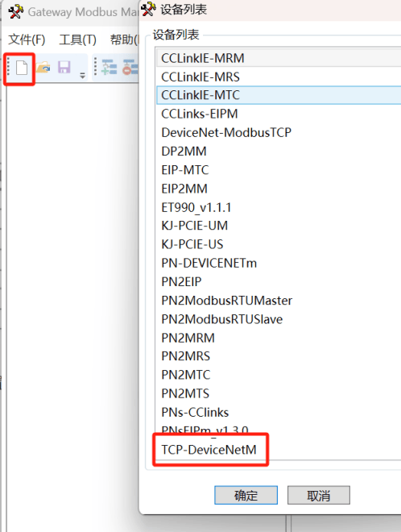Click the 设备列表 dialog title icon
The height and width of the screenshot is (532, 401).
(x=148, y=9)
